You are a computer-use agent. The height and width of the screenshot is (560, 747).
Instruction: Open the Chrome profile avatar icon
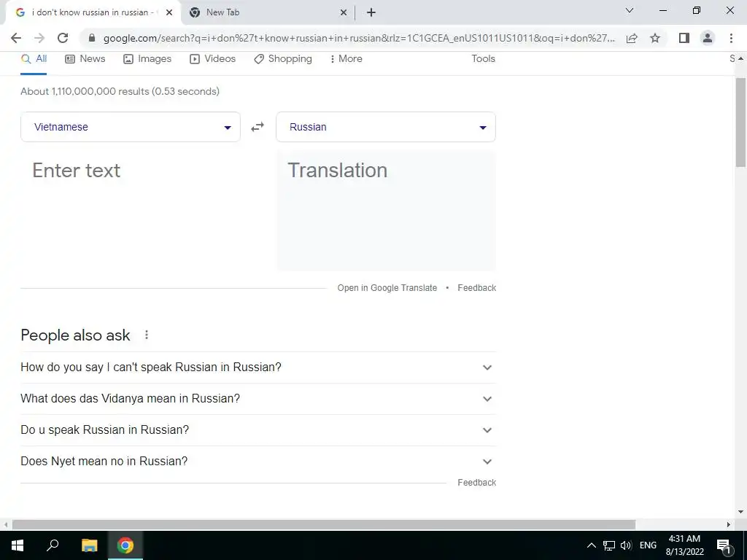(708, 38)
